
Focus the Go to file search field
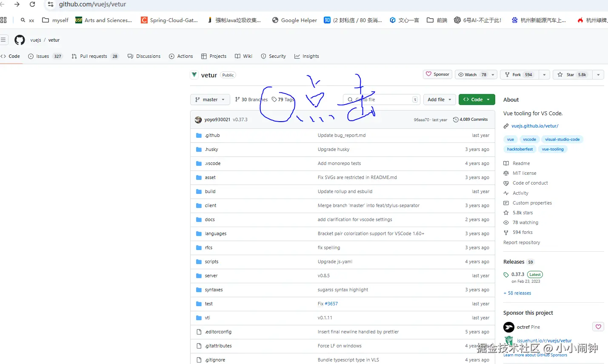point(382,100)
